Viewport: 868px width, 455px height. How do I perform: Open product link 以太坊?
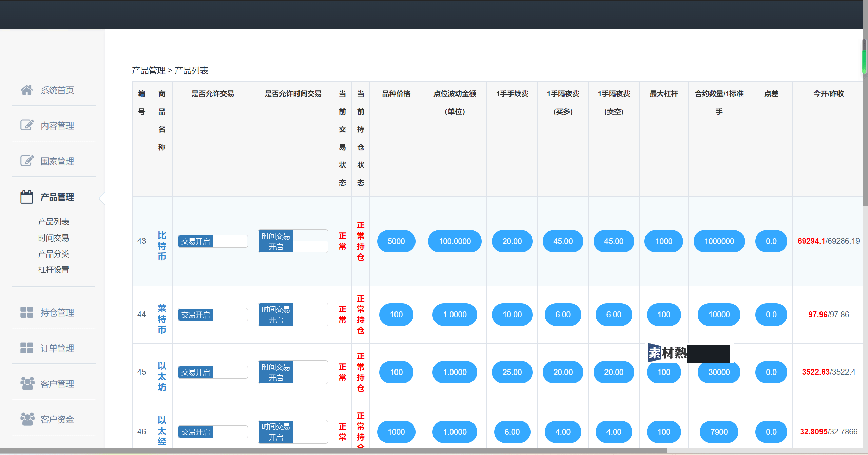[x=162, y=377]
